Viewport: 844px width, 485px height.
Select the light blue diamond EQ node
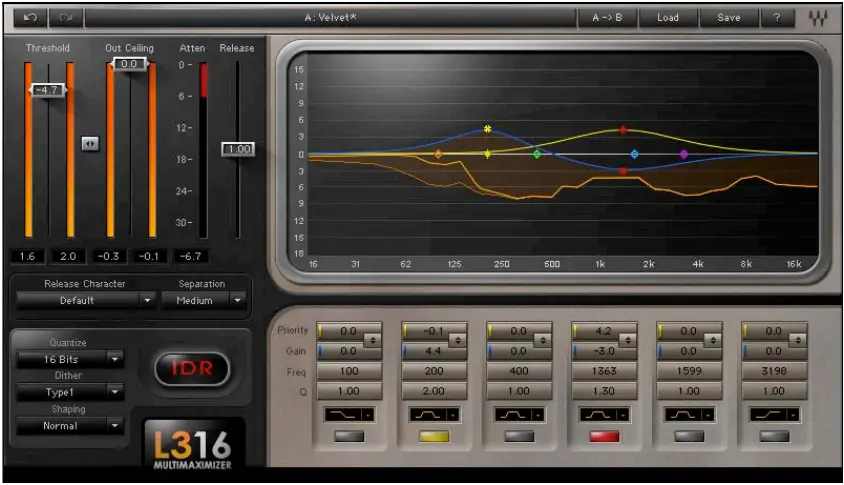(635, 154)
